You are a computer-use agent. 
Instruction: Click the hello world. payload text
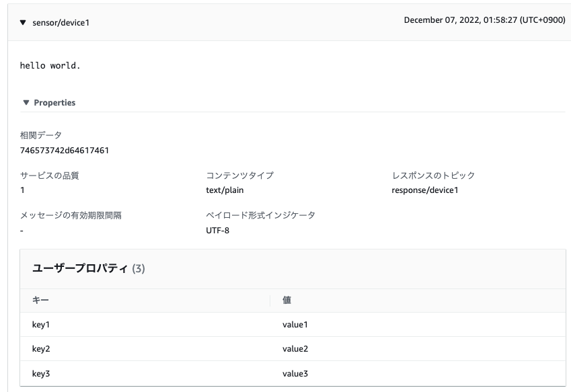coord(50,66)
